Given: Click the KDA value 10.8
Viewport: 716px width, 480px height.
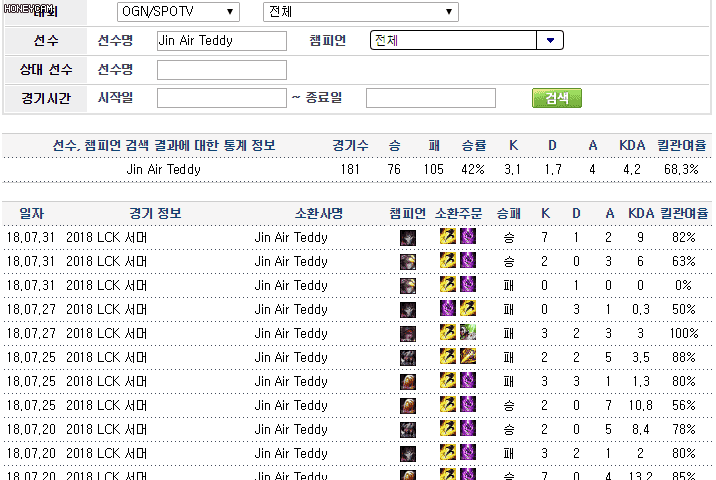Looking at the screenshot, I should point(641,406).
